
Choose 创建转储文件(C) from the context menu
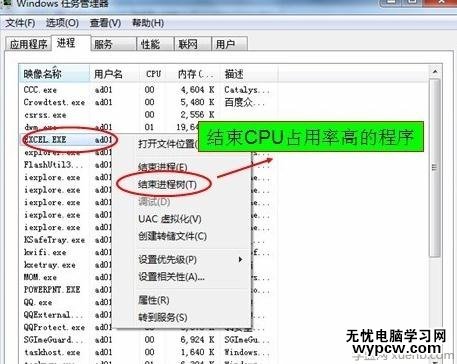173,236
